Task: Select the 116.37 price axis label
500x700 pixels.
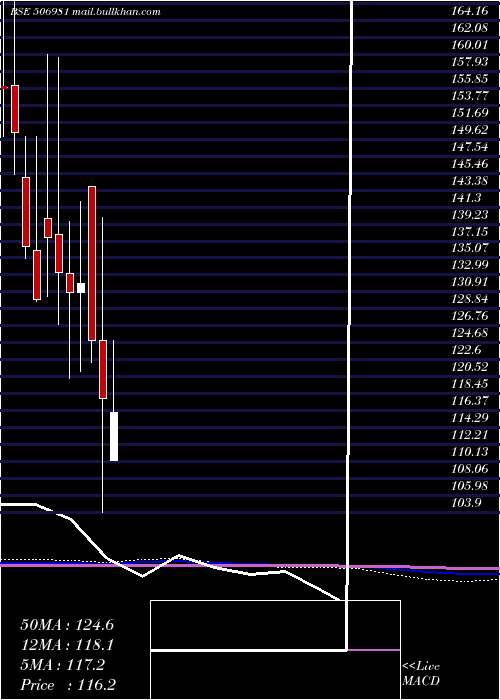Action: point(469,401)
